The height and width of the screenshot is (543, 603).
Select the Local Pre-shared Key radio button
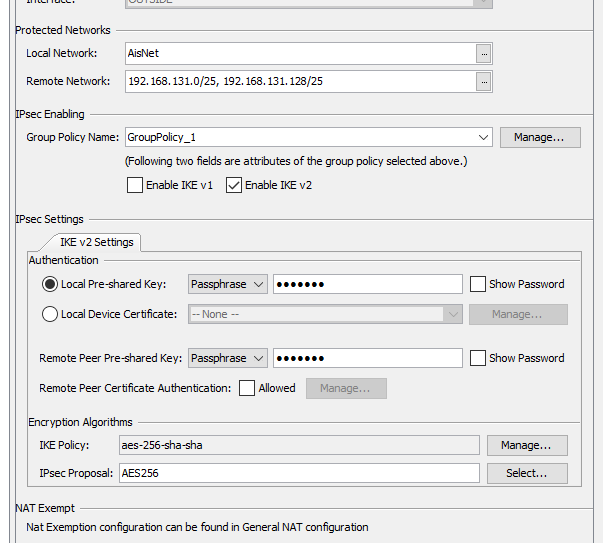[x=50, y=284]
